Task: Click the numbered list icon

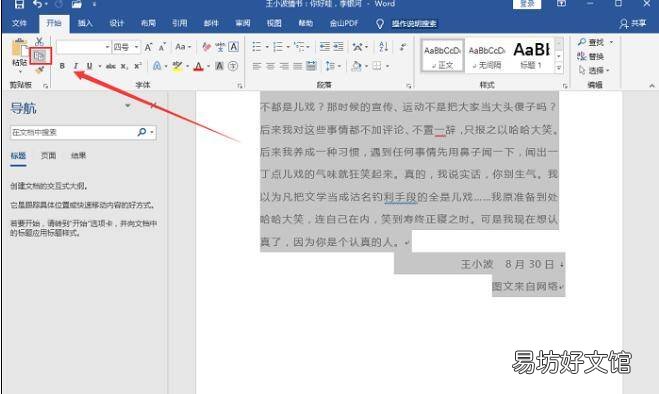Action: (x=278, y=47)
